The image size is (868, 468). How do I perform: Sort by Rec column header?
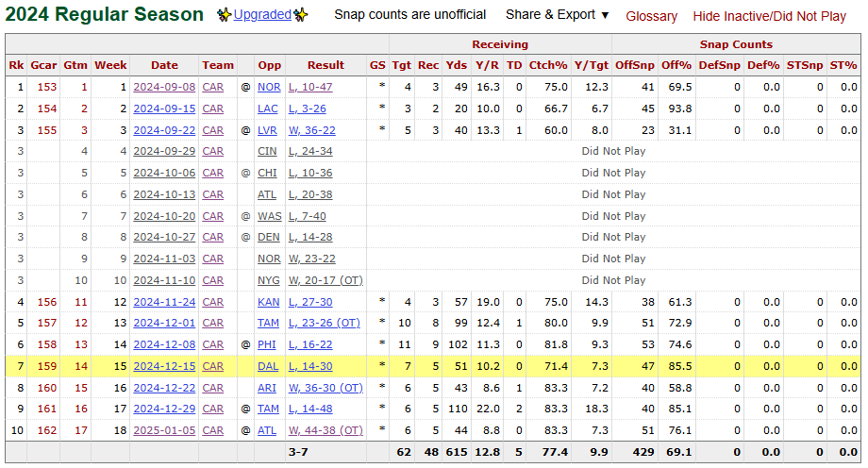click(428, 65)
